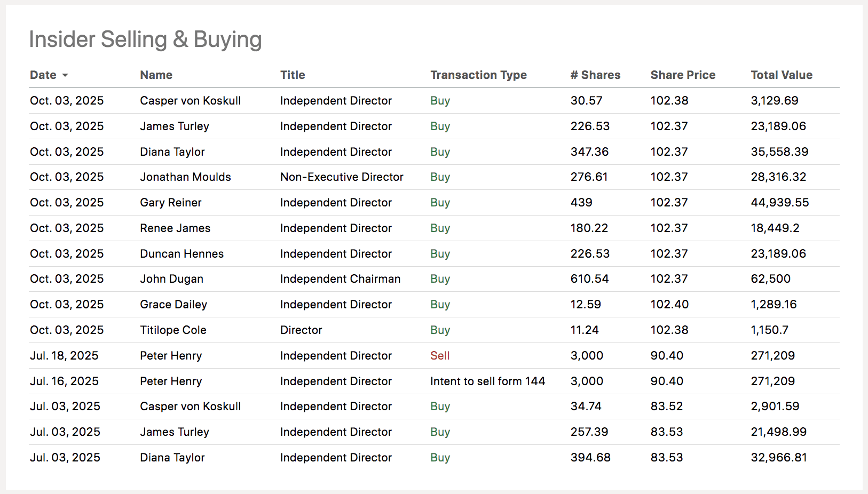Viewport: 868px width, 494px height.
Task: Click Intent to sell form 144
Action: [x=487, y=381]
